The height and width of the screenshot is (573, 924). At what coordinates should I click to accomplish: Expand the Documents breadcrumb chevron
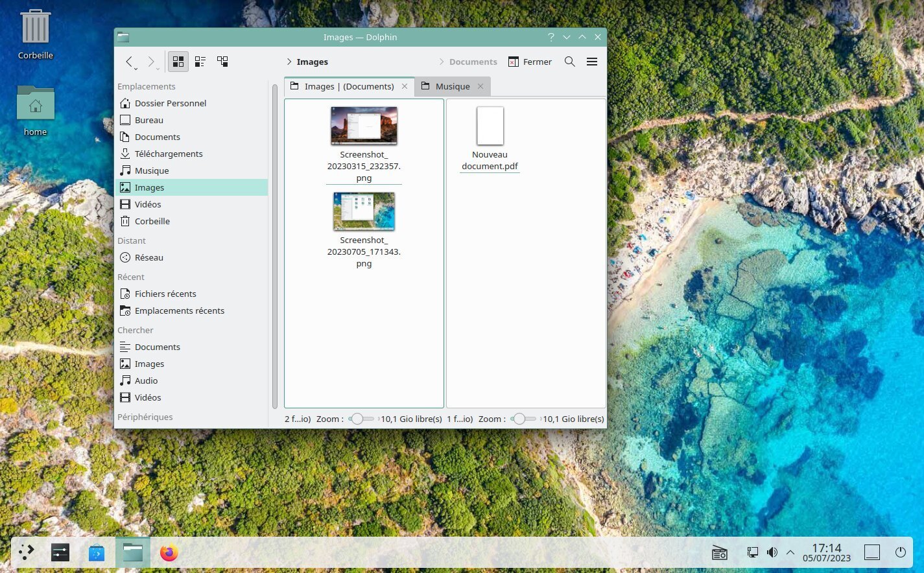(x=442, y=62)
